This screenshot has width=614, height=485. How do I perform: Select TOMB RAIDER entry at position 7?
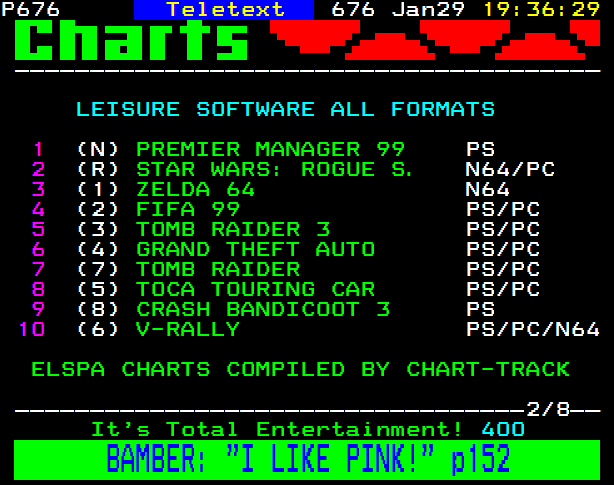[x=218, y=269]
